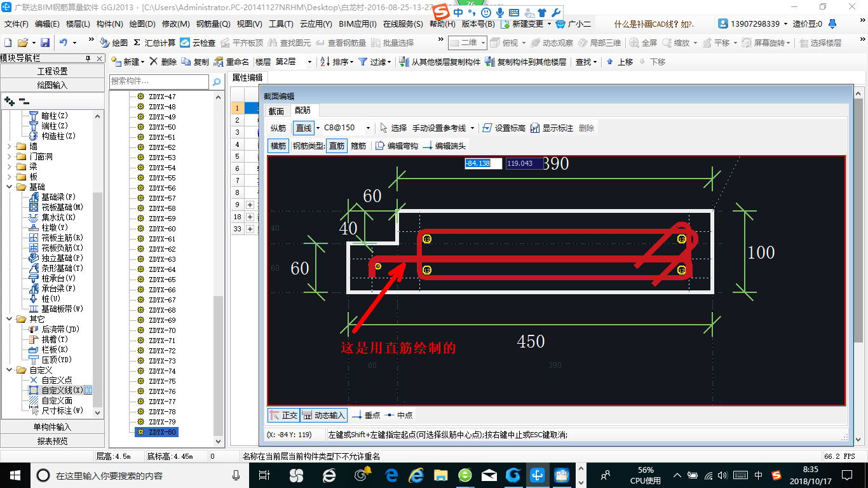868x488 pixels.
Task: Open the 过滤 filter dropdown
Action: click(x=374, y=62)
